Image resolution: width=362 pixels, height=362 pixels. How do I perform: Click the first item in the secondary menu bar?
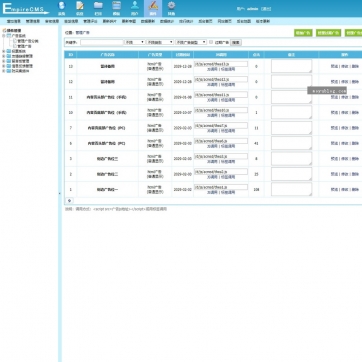(14, 21)
